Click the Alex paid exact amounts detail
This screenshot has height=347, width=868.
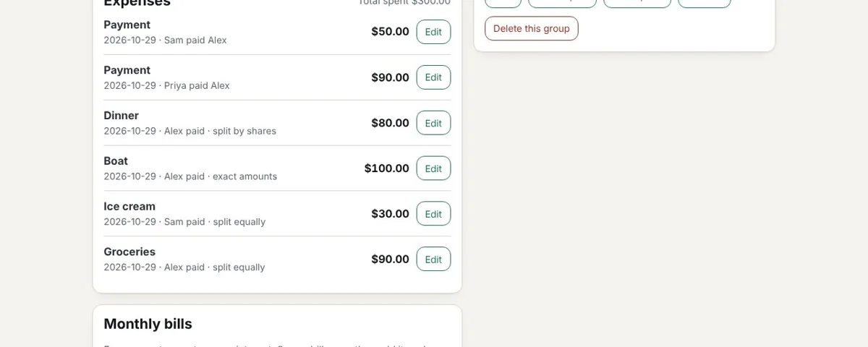coord(221,177)
